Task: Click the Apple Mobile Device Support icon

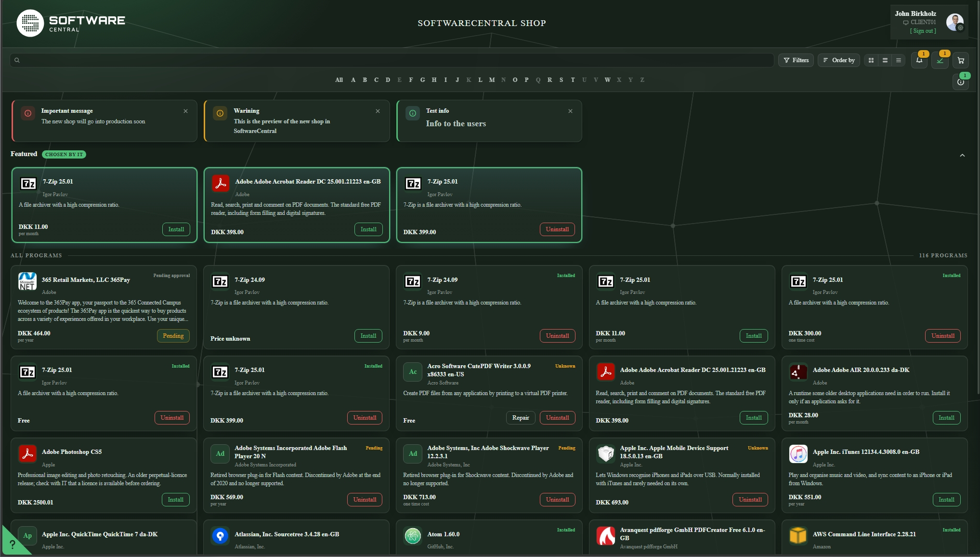Action: tap(605, 454)
